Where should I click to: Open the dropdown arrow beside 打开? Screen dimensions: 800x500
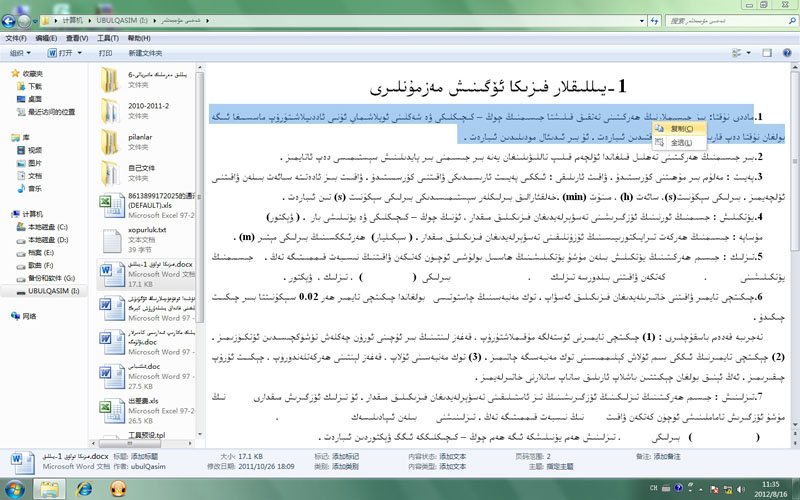pyautogui.click(x=80, y=53)
